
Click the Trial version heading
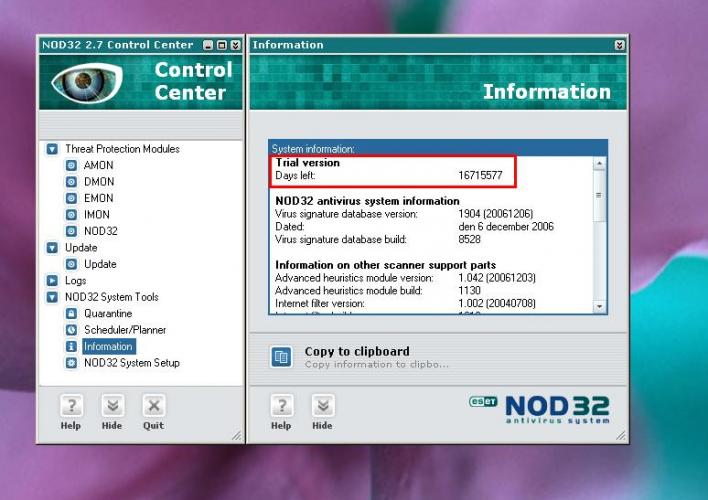coord(307,163)
